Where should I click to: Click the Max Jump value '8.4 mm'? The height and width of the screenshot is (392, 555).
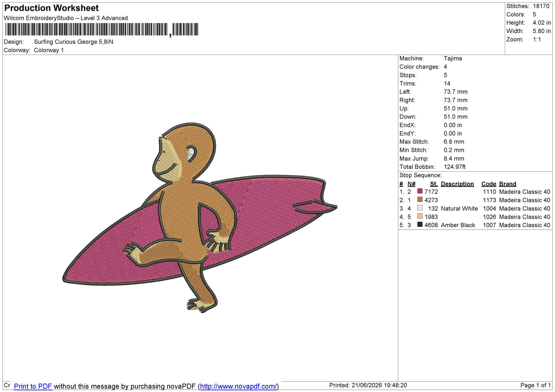click(x=454, y=159)
